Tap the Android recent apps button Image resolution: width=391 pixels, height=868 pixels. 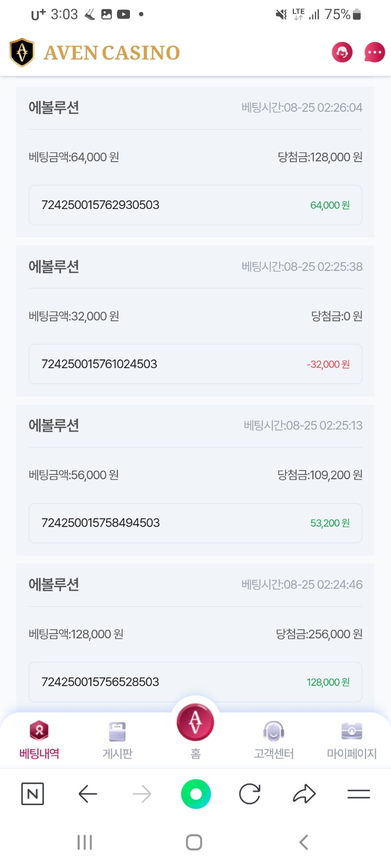coord(85,842)
